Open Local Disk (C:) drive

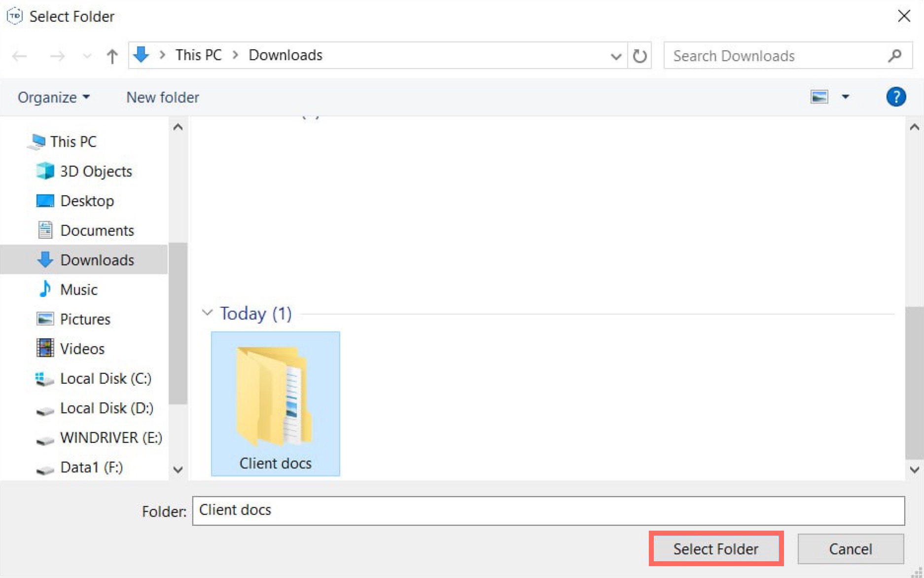(105, 378)
